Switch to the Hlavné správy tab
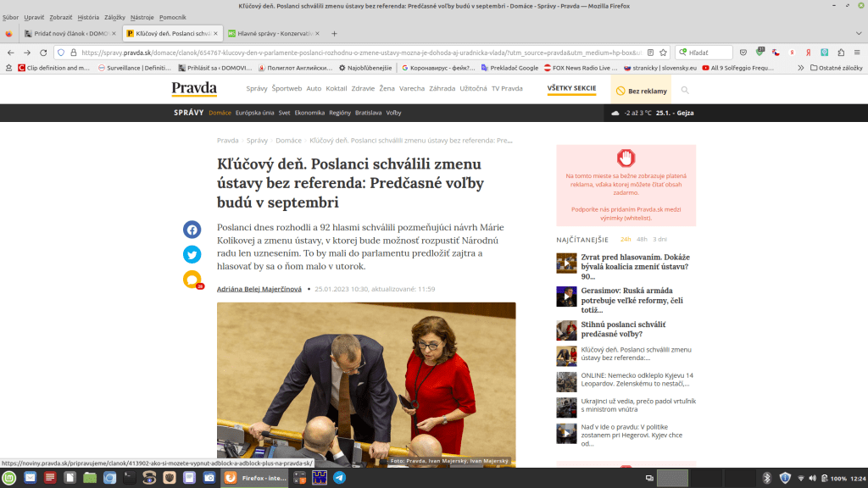This screenshot has width=868, height=488. [x=274, y=34]
